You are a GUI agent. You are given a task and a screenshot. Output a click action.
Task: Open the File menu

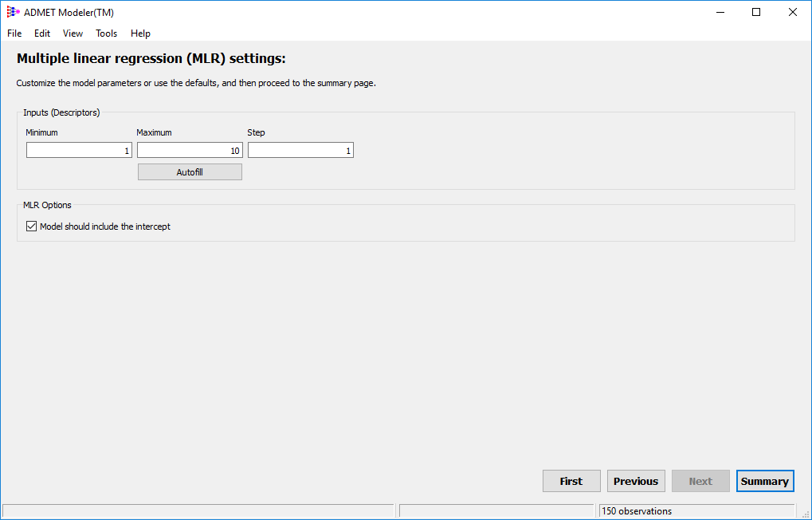14,33
